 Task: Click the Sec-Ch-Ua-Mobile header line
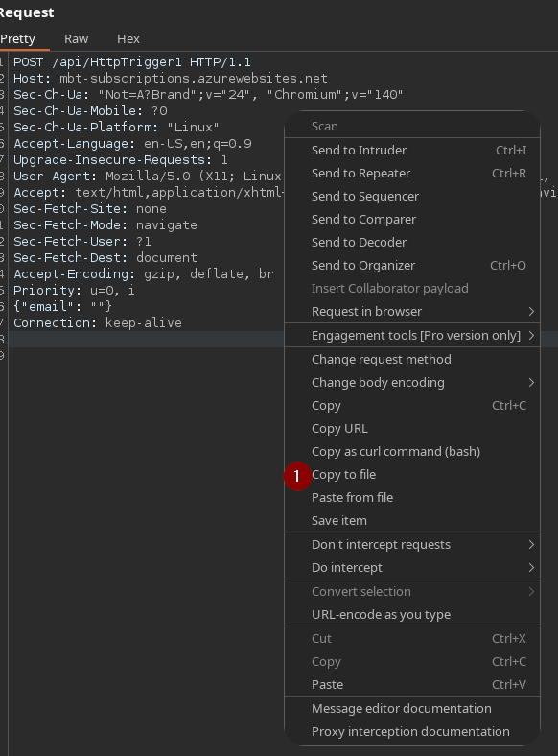[x=90, y=111]
